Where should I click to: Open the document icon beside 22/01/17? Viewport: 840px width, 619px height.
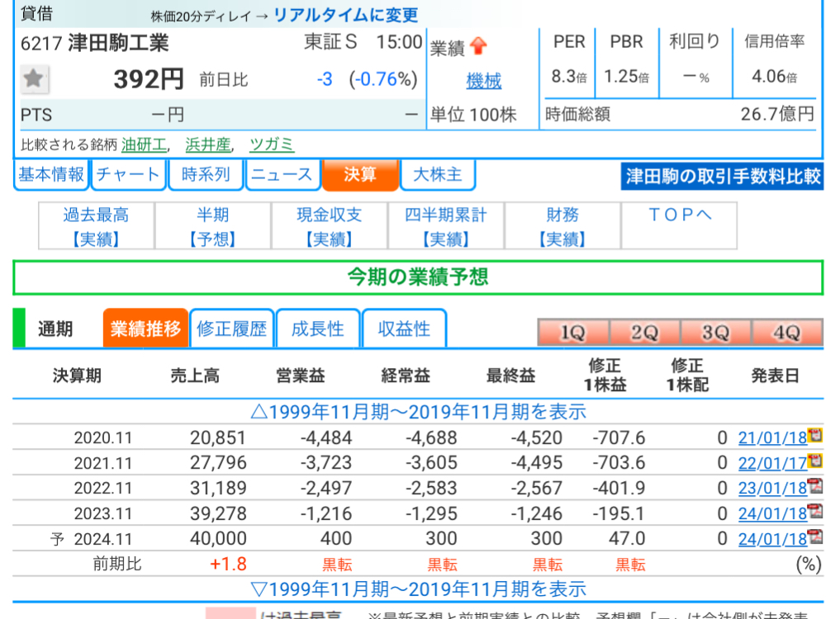815,461
